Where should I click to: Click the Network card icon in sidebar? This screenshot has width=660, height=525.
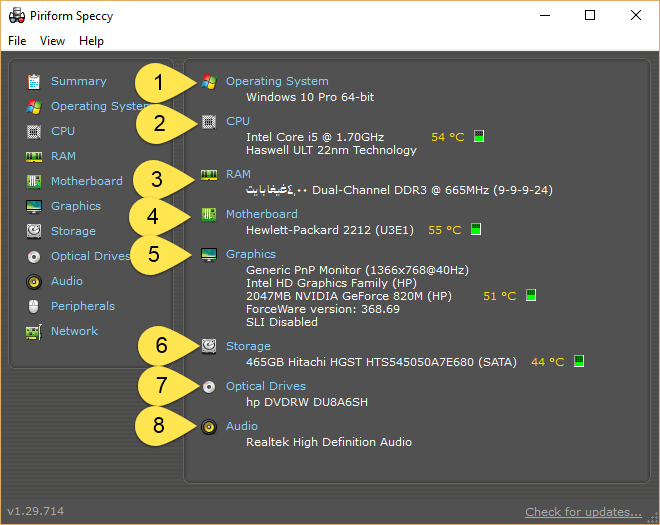[34, 332]
